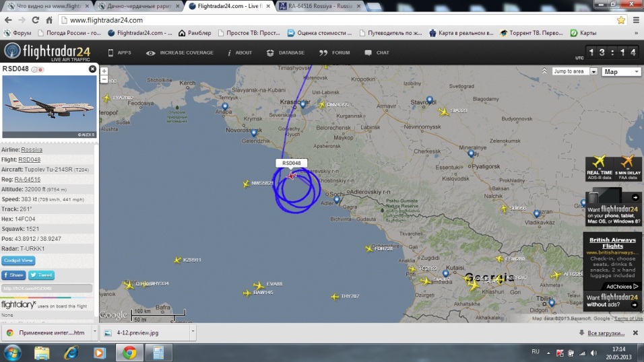Click the DNV4355 plane icon
Viewport: 644px width, 362px height.
tap(322, 105)
